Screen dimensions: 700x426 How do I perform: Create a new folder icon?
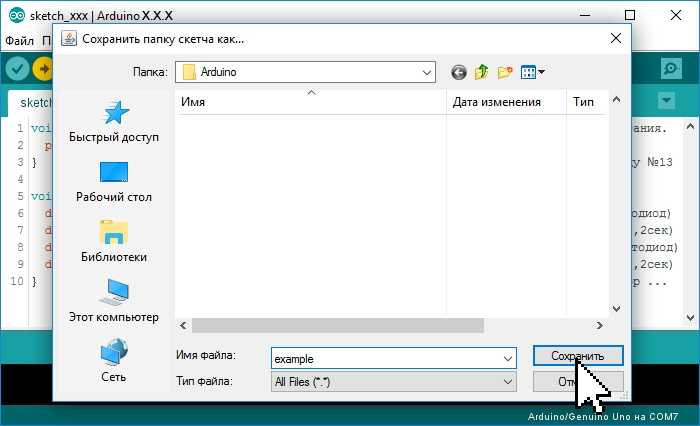[504, 72]
